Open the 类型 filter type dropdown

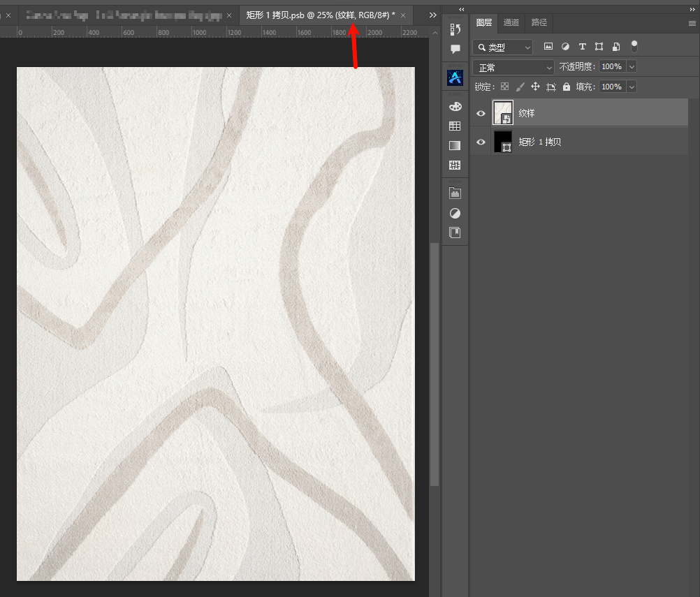pos(503,47)
